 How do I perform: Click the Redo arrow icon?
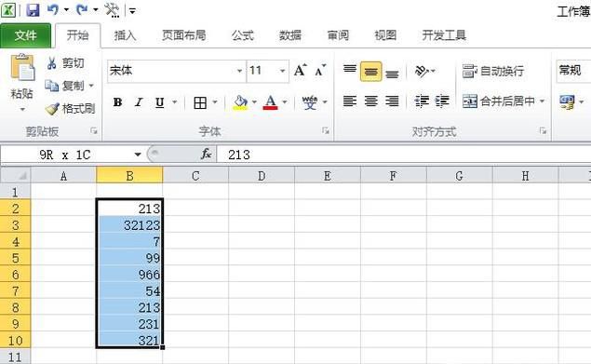[81, 9]
